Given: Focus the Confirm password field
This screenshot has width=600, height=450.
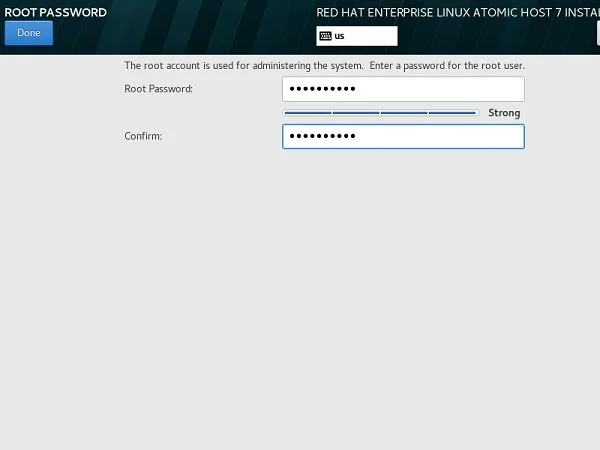Looking at the screenshot, I should click(403, 136).
